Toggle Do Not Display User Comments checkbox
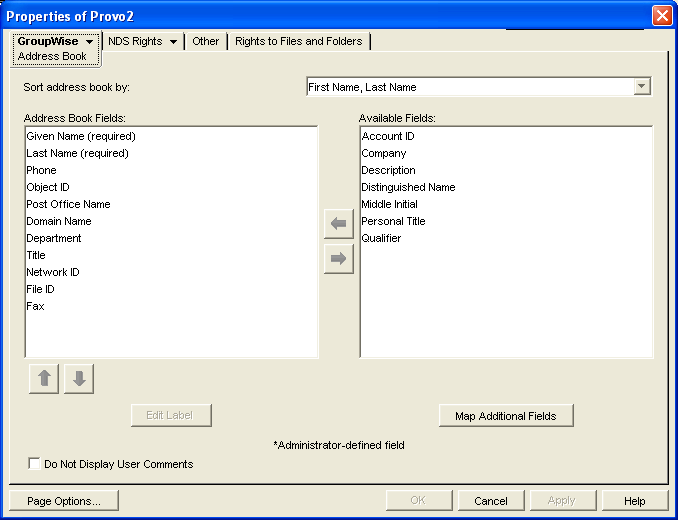 [34, 463]
